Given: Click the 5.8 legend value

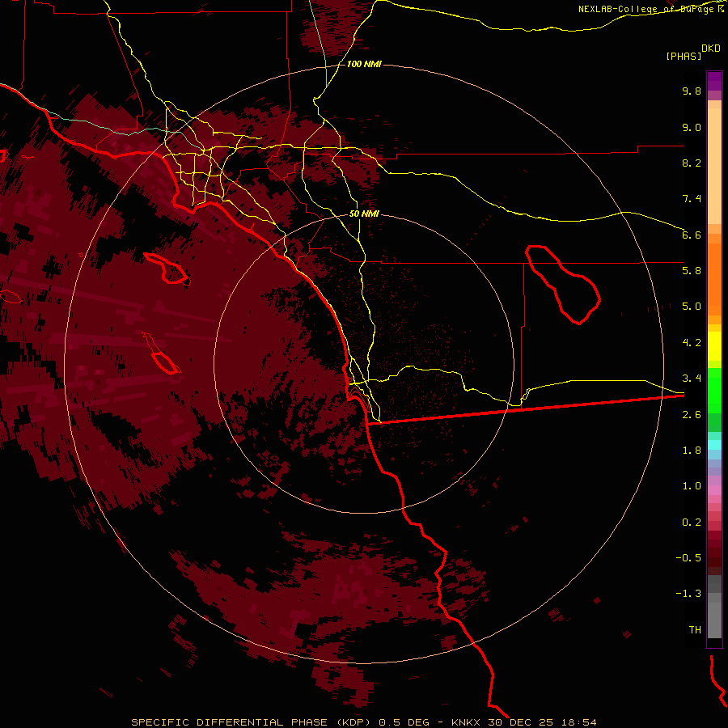Looking at the screenshot, I should click(692, 271).
